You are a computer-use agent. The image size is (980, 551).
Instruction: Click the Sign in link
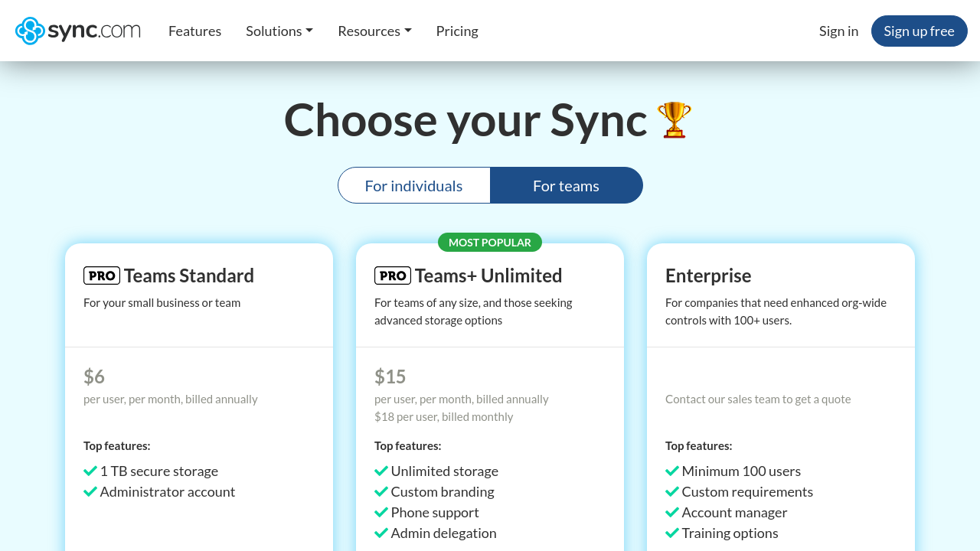click(x=838, y=31)
